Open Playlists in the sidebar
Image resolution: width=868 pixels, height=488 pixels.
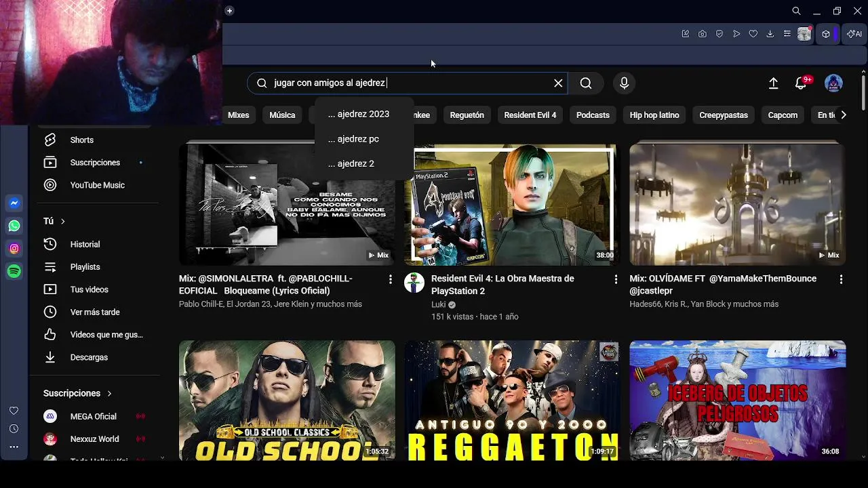(95, 267)
